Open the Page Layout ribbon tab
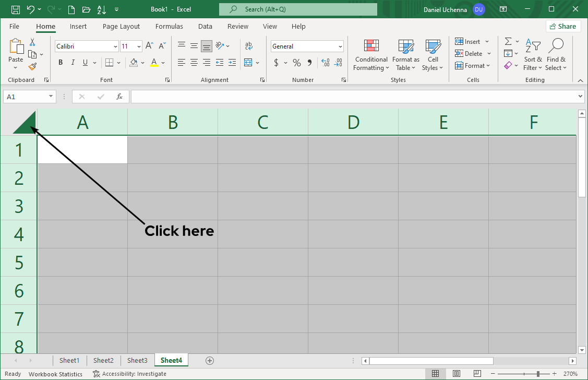Image resolution: width=588 pixels, height=380 pixels. 121,27
